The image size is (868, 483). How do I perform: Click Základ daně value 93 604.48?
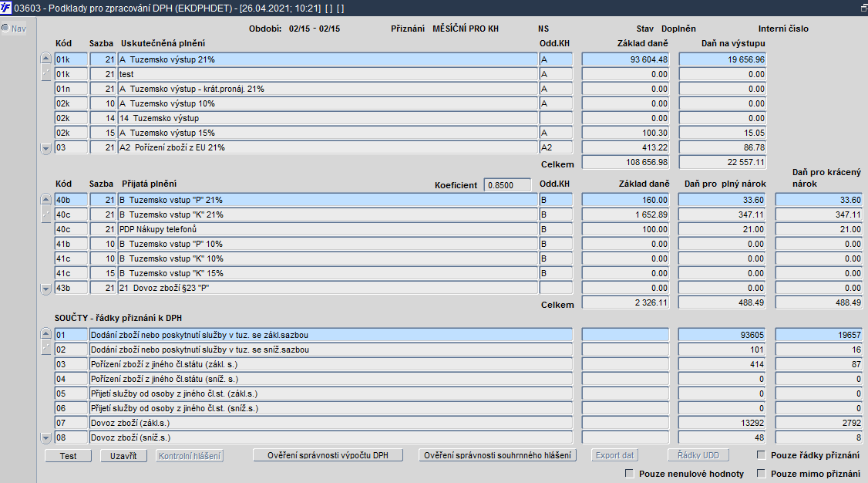[x=625, y=59]
